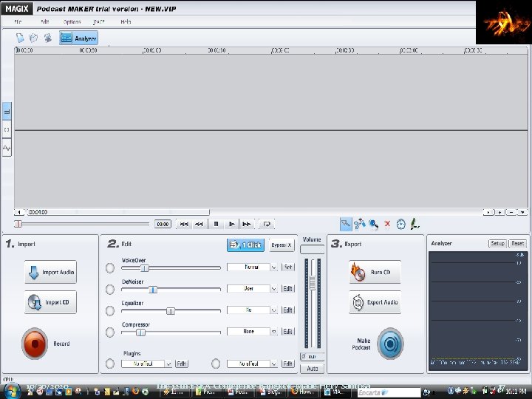Enable the second Plugins slot toggle
Viewport: 532px width, 399px height.
click(x=216, y=364)
